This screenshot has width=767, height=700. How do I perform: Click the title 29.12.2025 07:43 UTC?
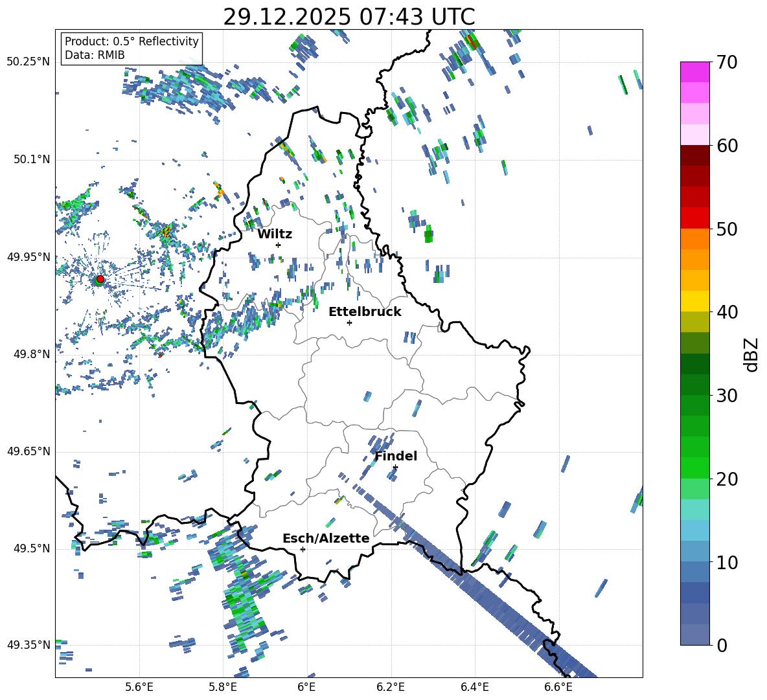tap(349, 17)
